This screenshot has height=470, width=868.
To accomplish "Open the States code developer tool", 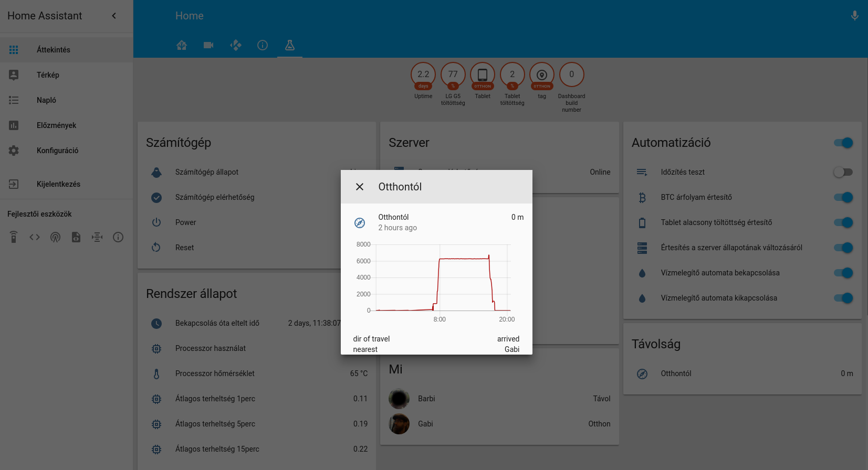I will [x=35, y=237].
